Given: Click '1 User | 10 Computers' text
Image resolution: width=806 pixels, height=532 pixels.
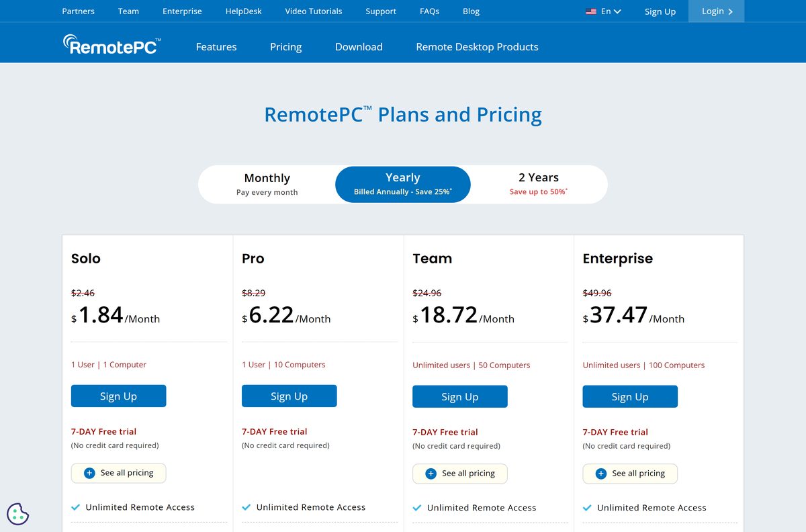Looking at the screenshot, I should (283, 365).
